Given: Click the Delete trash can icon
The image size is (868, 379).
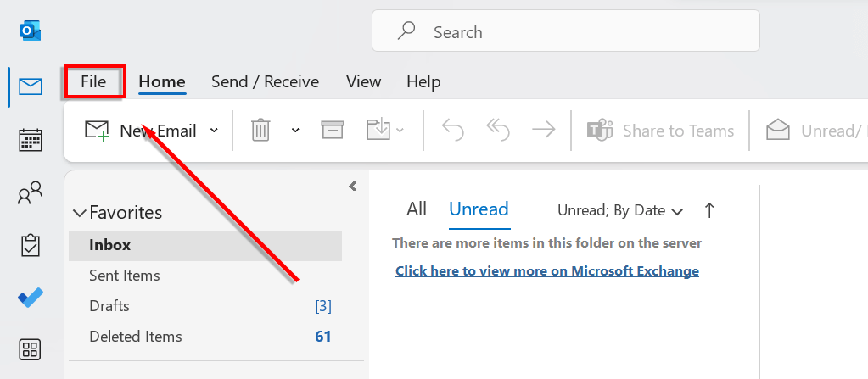Looking at the screenshot, I should tap(260, 130).
